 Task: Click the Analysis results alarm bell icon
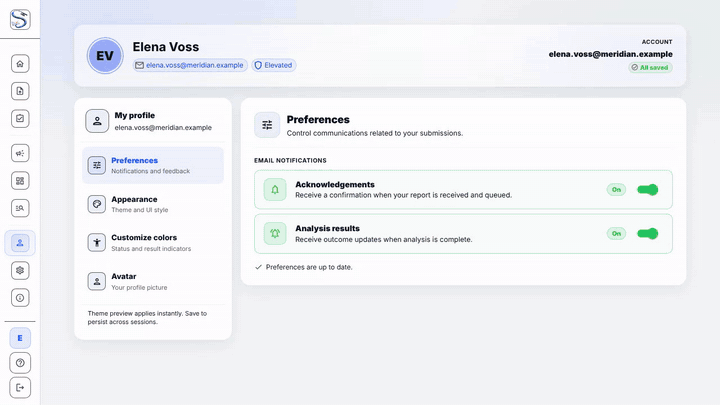pos(275,233)
